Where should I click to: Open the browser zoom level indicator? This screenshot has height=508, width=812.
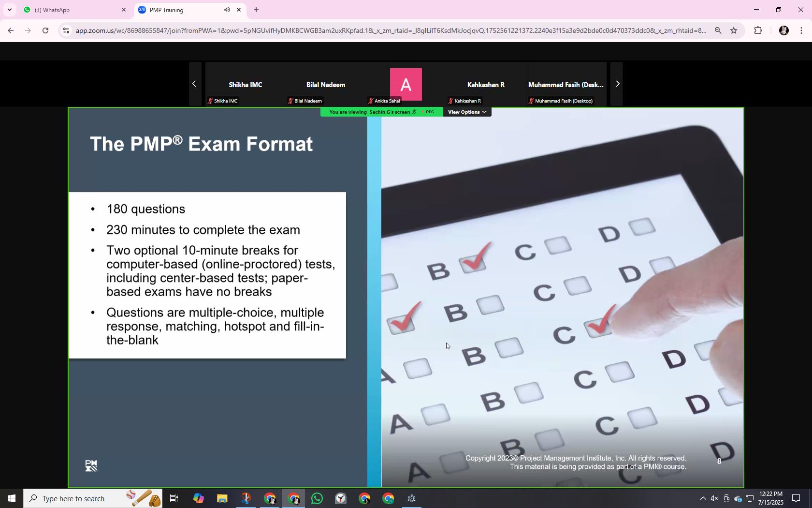click(718, 30)
